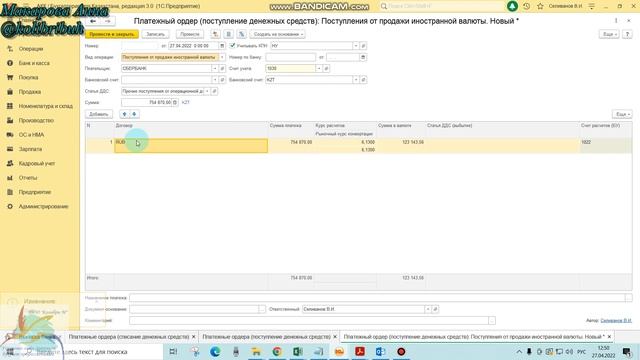Open the Банк и касса section
Viewport: 640px width, 360px height.
point(34,63)
